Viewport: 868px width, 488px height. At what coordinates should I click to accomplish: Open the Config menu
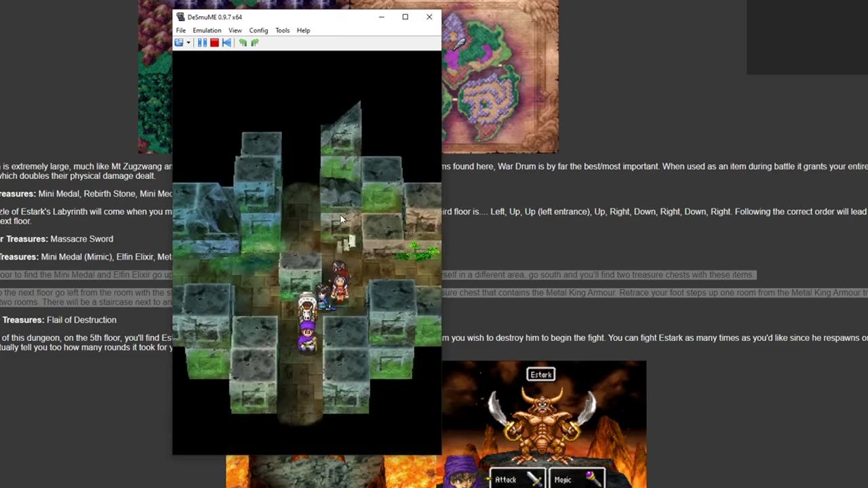(258, 30)
